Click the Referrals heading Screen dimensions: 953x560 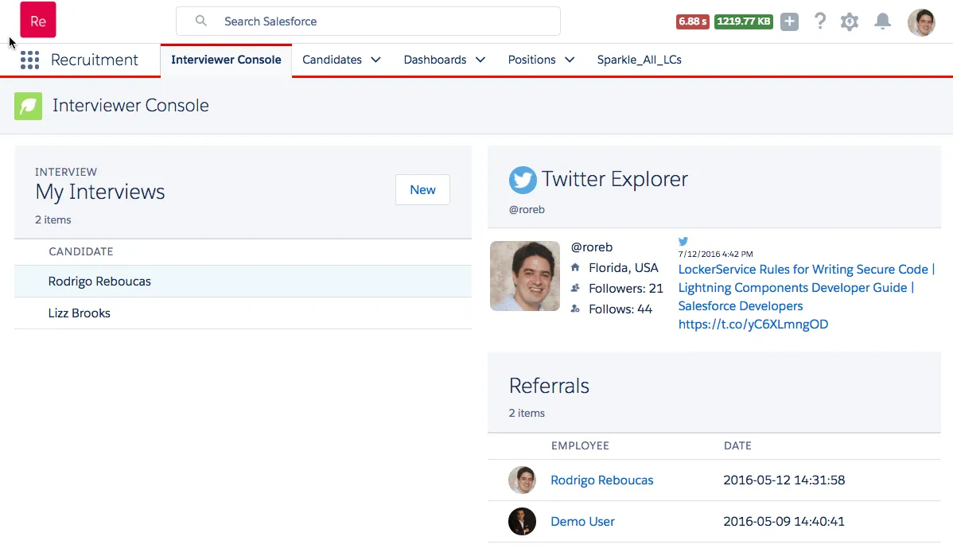click(x=549, y=386)
